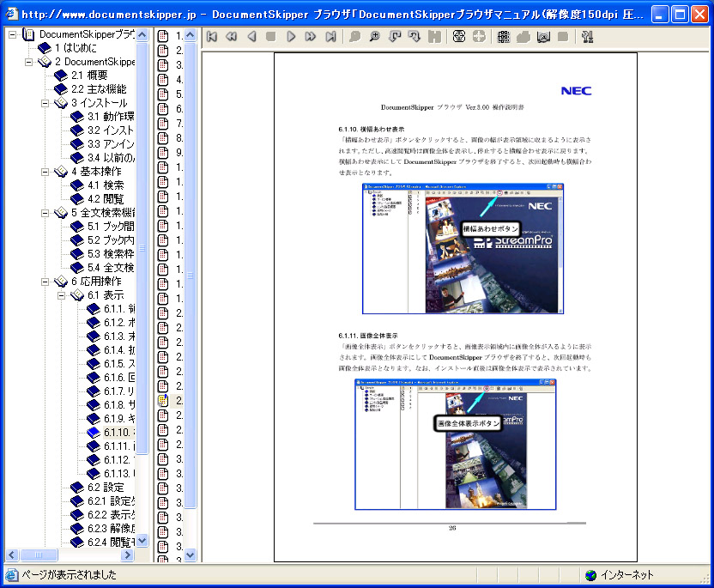Select the '1 はじめに' chapter
714x588 pixels.
(76, 48)
